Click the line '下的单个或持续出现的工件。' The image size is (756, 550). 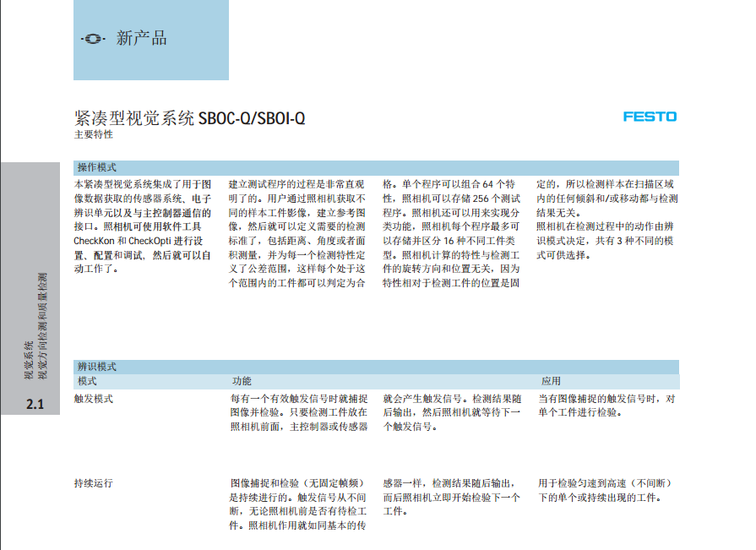click(x=599, y=497)
